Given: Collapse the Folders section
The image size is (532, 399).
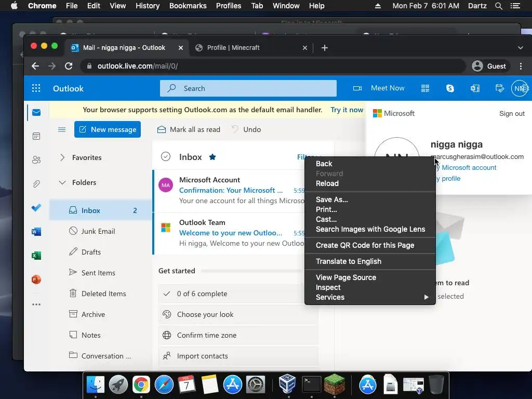Looking at the screenshot, I should (x=62, y=182).
